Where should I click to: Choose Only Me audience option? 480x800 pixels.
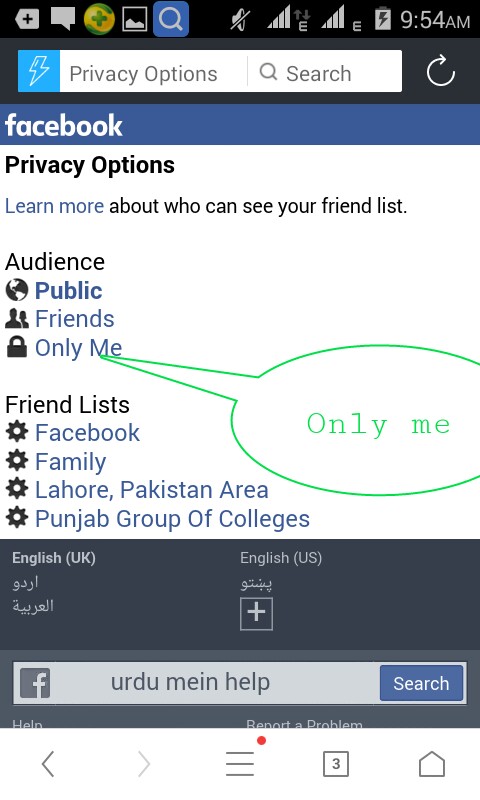(x=78, y=348)
